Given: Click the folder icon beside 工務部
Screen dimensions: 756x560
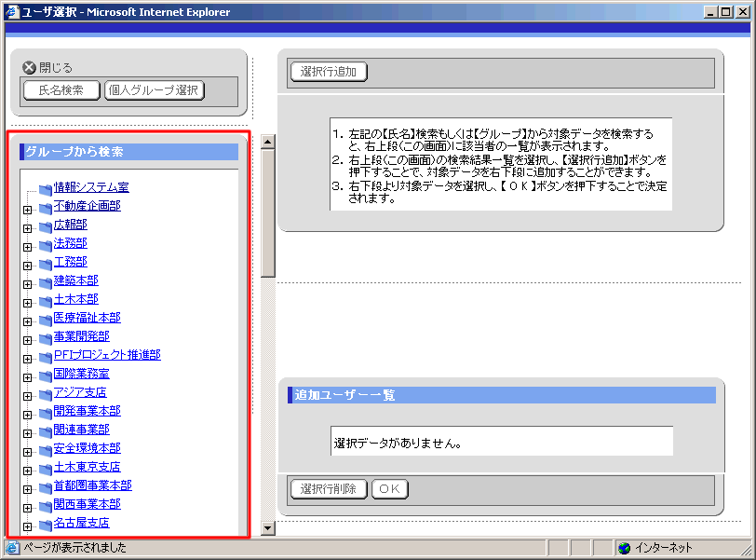Looking at the screenshot, I should (46, 265).
